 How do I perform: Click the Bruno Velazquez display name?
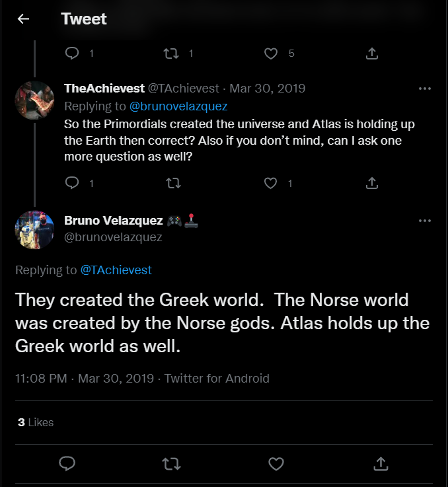pos(114,221)
